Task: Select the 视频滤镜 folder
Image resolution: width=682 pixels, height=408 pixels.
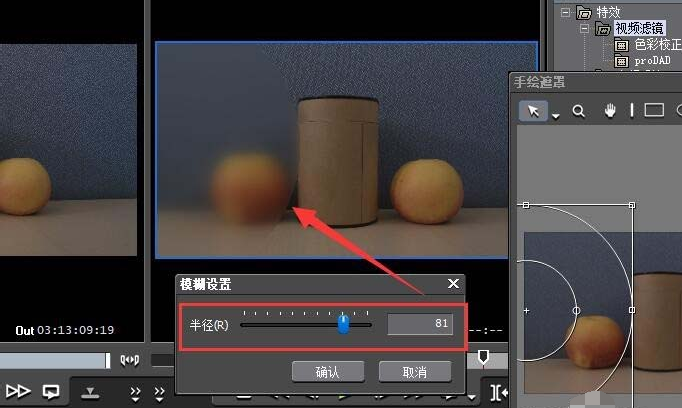Action: (641, 29)
